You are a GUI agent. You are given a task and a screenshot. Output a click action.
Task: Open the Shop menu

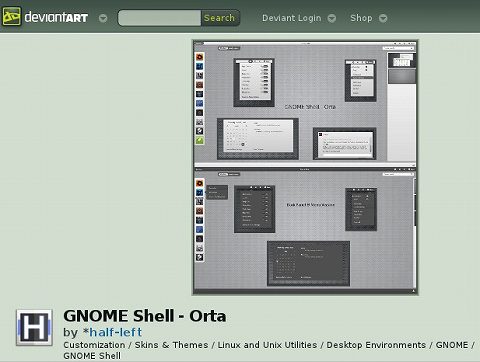pos(361,18)
